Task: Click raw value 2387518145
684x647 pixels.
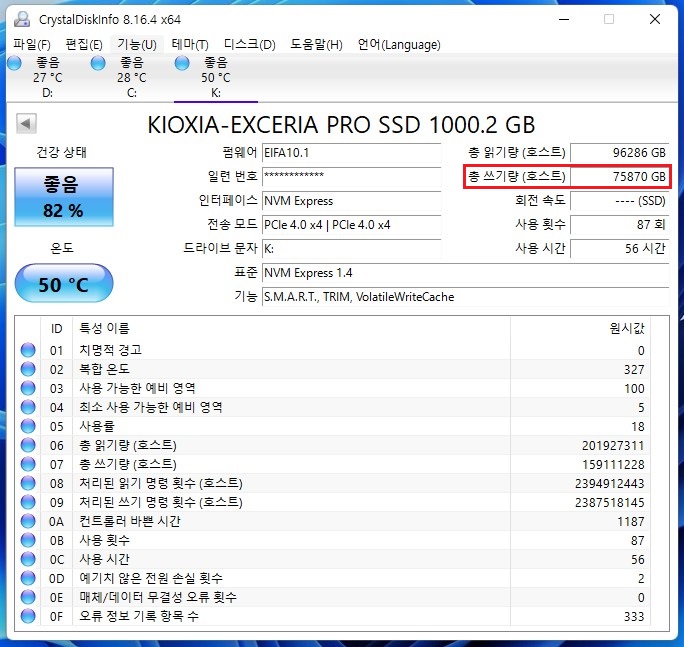Action: click(x=609, y=502)
